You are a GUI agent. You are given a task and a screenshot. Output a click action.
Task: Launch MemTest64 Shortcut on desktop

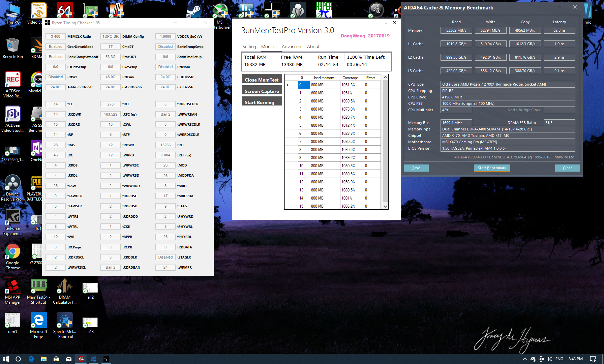click(x=38, y=291)
